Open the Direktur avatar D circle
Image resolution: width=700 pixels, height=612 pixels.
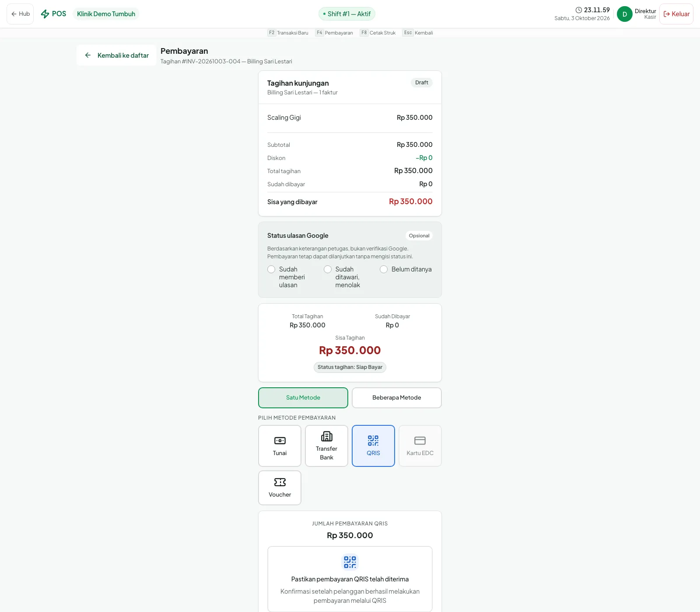pos(625,14)
